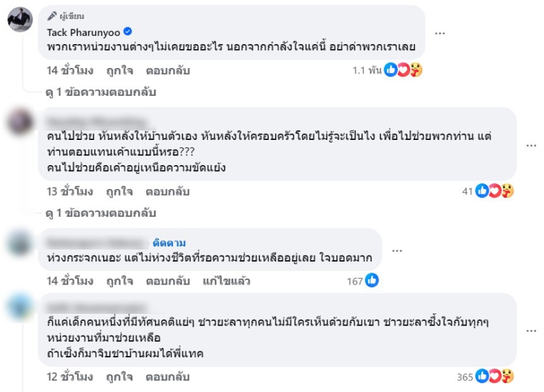Click ตอบกลับ on the 12 ชั่วโมง comment
544x392 pixels.
click(167, 376)
